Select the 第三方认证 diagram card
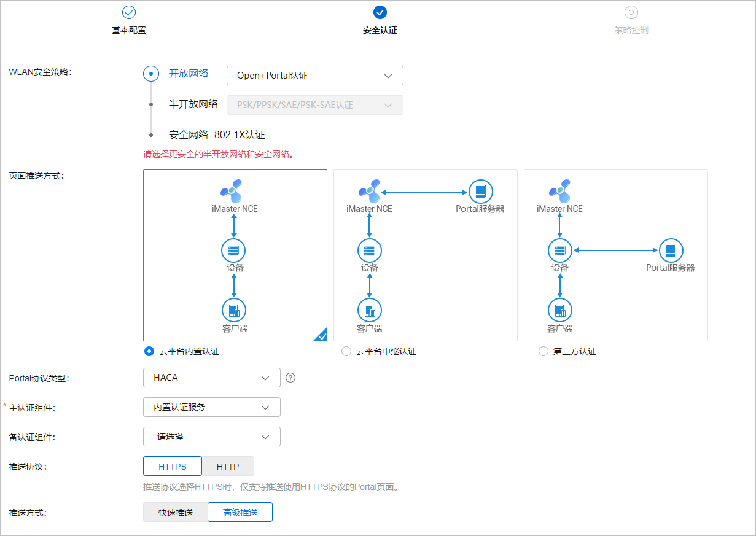Viewport: 756px width, 536px height. point(616,255)
